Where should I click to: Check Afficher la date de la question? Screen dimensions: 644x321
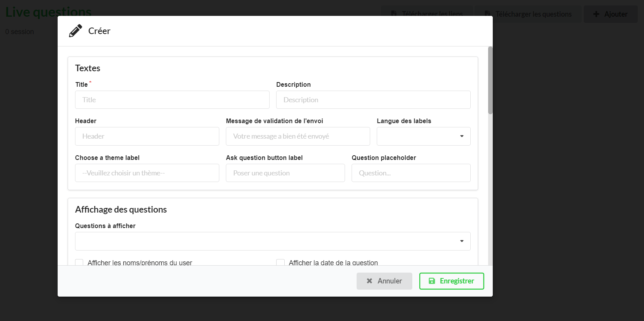(x=280, y=263)
